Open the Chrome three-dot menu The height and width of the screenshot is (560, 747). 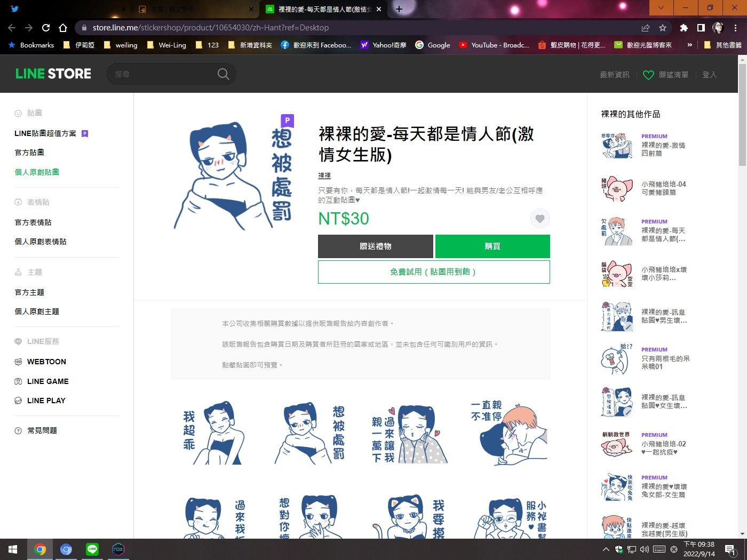735,28
